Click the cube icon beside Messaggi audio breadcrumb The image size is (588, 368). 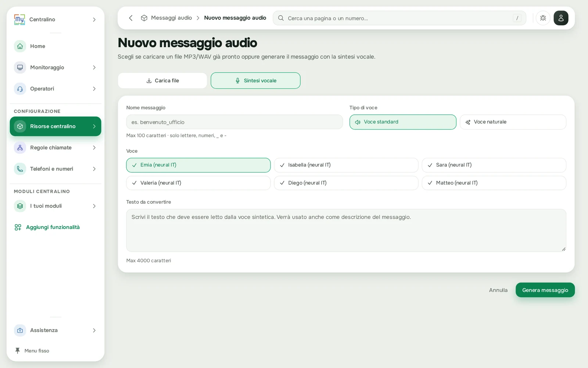[x=144, y=18]
